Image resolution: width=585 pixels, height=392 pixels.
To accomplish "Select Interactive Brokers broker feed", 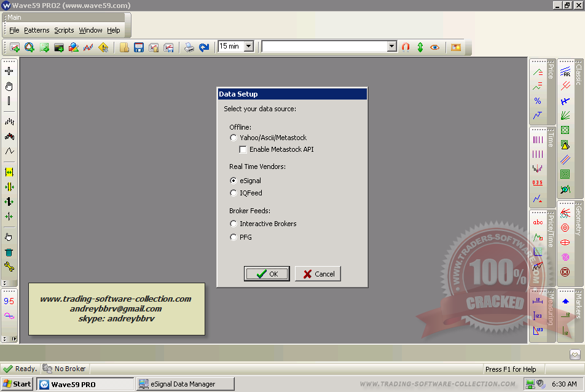I will [234, 224].
